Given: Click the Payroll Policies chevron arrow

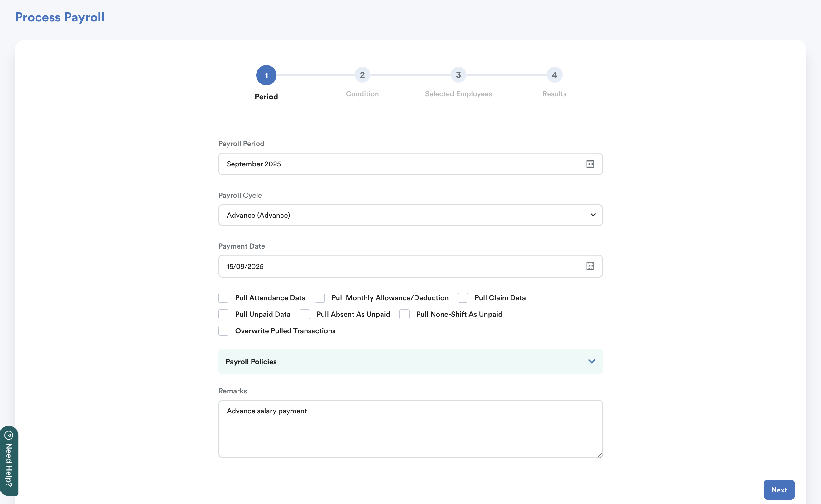Looking at the screenshot, I should pyautogui.click(x=592, y=361).
